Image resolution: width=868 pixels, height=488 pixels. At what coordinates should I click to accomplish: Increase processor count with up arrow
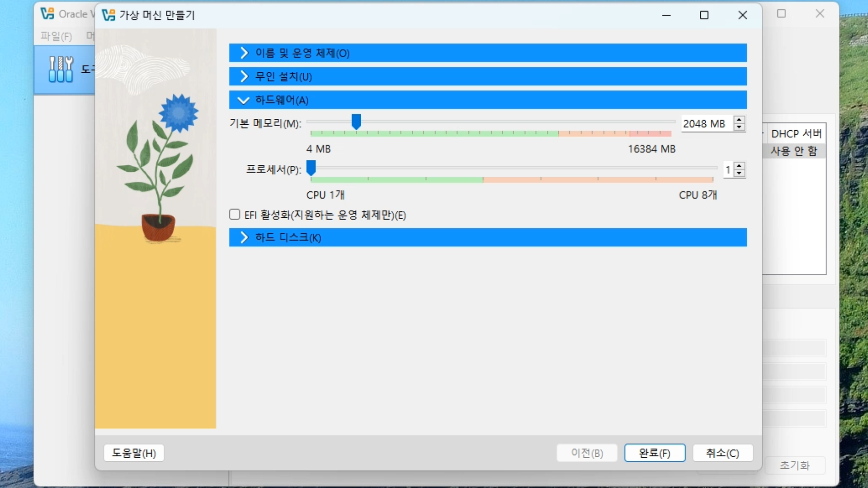pyautogui.click(x=739, y=166)
